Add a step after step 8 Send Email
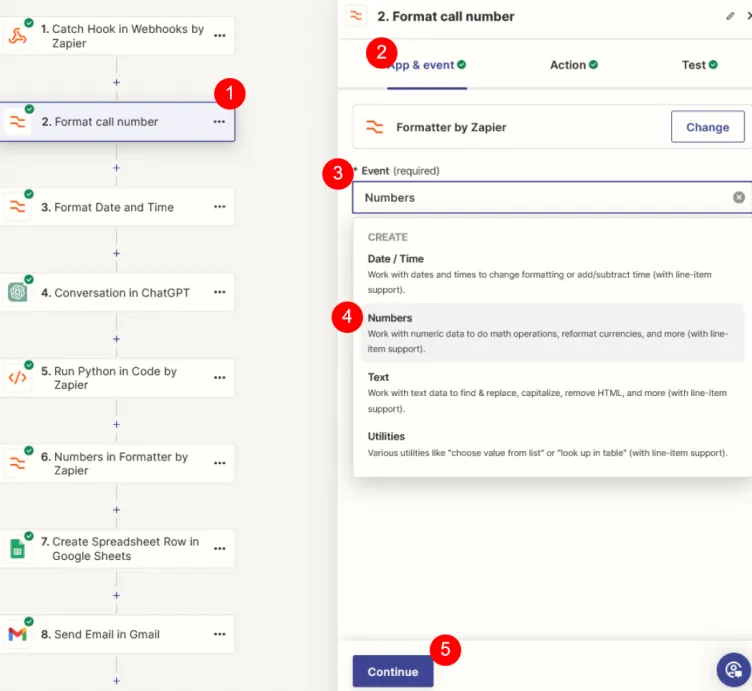This screenshot has height=691, width=752. pyautogui.click(x=117, y=681)
